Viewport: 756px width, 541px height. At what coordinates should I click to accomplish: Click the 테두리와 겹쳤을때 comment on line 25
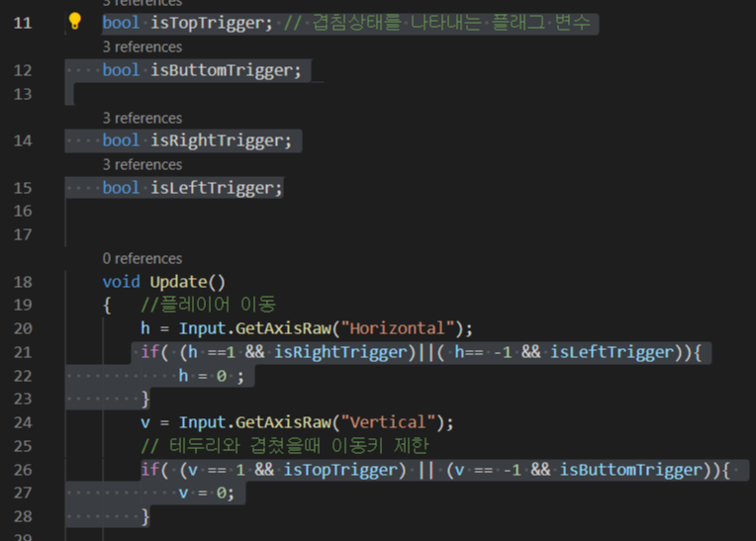(x=284, y=446)
